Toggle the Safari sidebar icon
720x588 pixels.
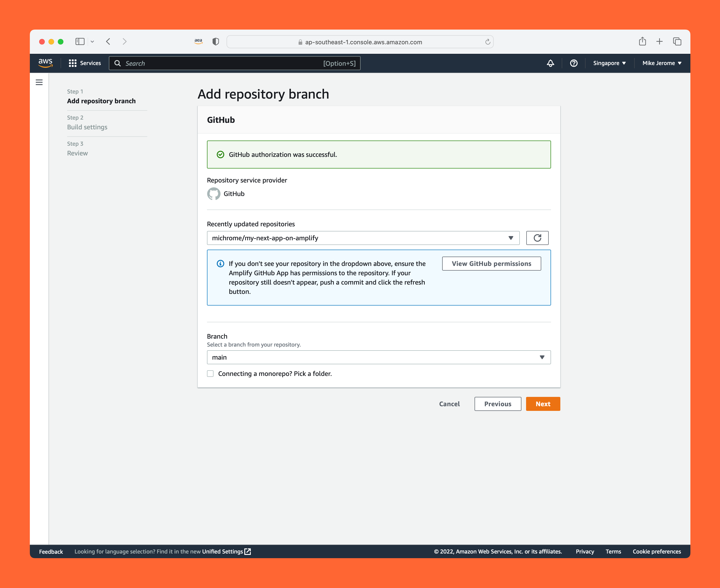pos(80,42)
